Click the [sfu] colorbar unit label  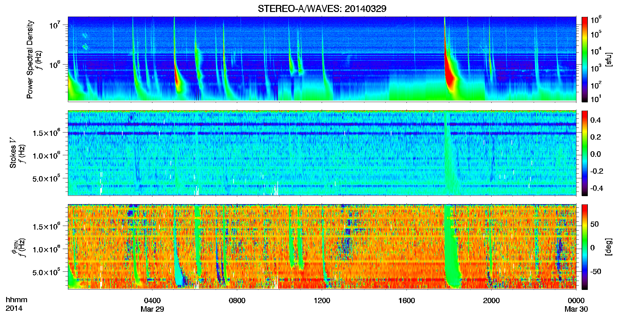(609, 59)
